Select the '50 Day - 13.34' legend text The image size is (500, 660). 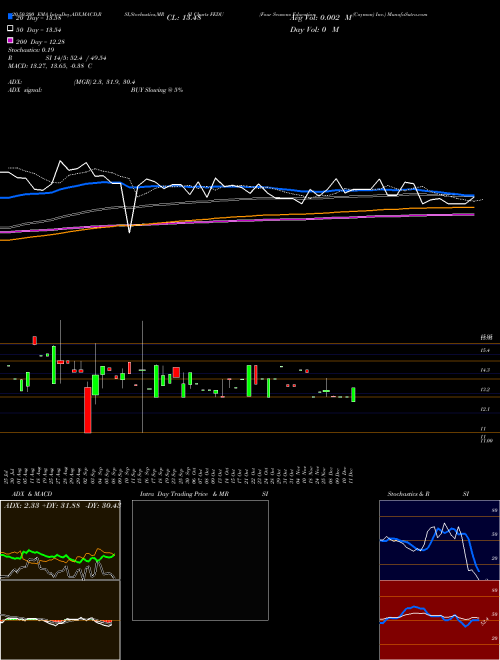coord(39,29)
